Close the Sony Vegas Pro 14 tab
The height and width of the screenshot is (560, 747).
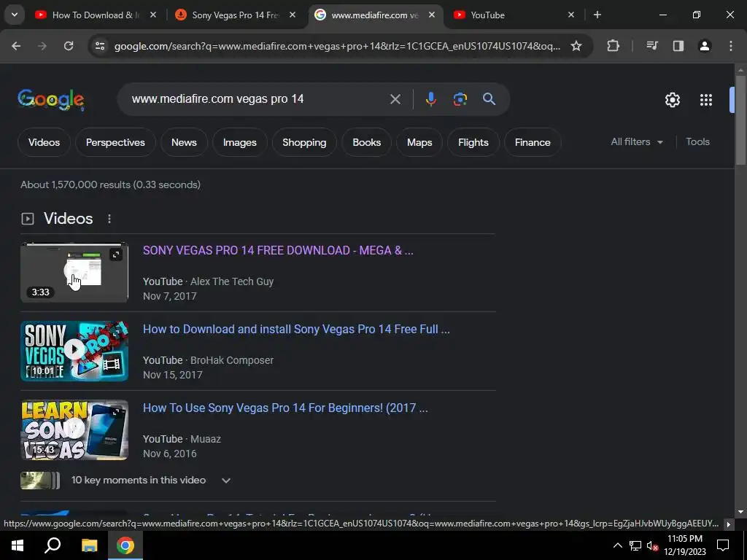293,15
